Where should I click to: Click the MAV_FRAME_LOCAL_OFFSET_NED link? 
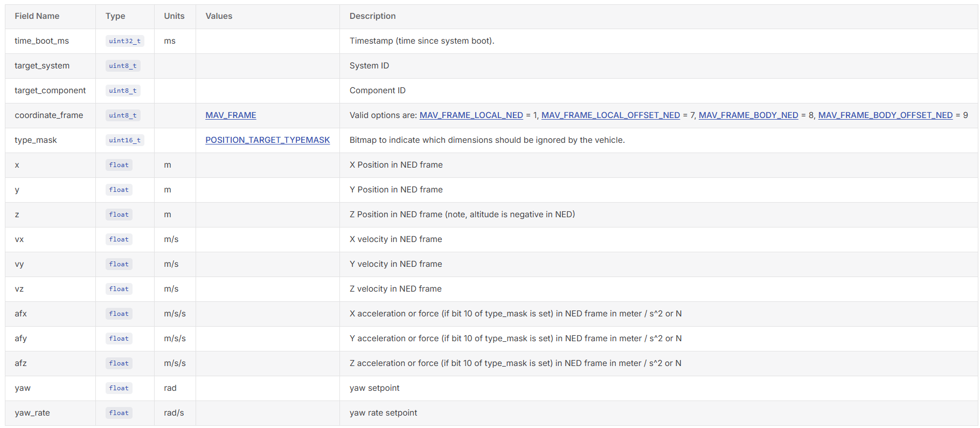pos(610,115)
